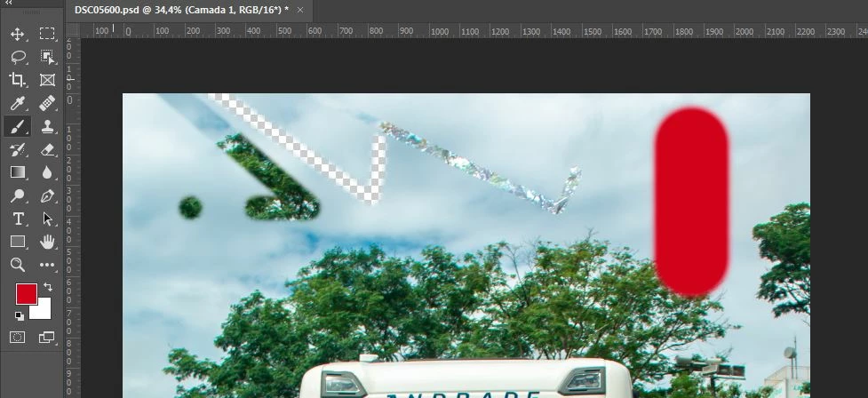The image size is (868, 398).
Task: Select the Path Selection tool
Action: [47, 219]
